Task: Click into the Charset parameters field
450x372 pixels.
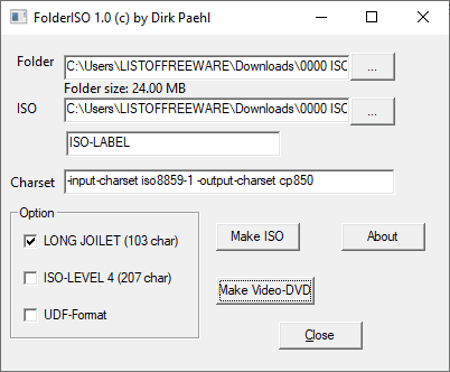Action: tap(229, 182)
